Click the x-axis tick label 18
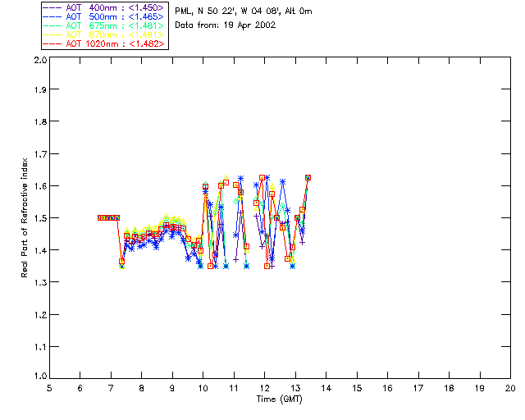This screenshot has width=525, height=420. click(449, 388)
